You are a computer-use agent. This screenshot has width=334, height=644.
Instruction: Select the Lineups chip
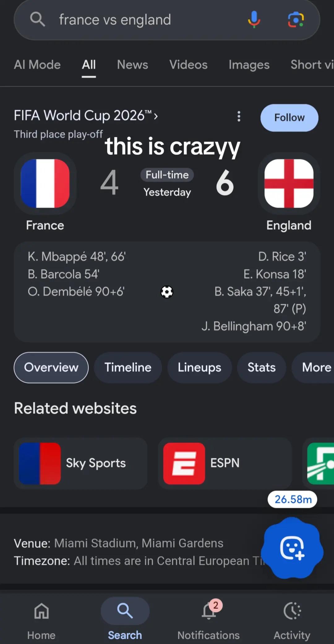(199, 367)
